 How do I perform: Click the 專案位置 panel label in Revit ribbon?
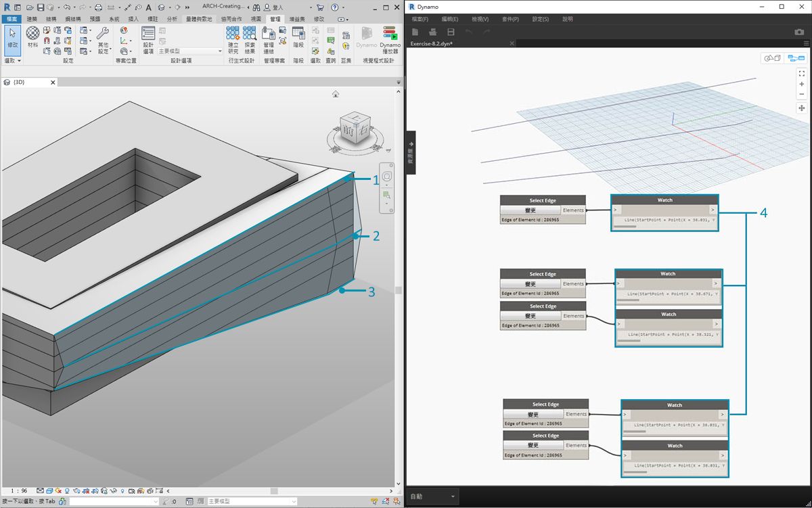click(x=126, y=61)
